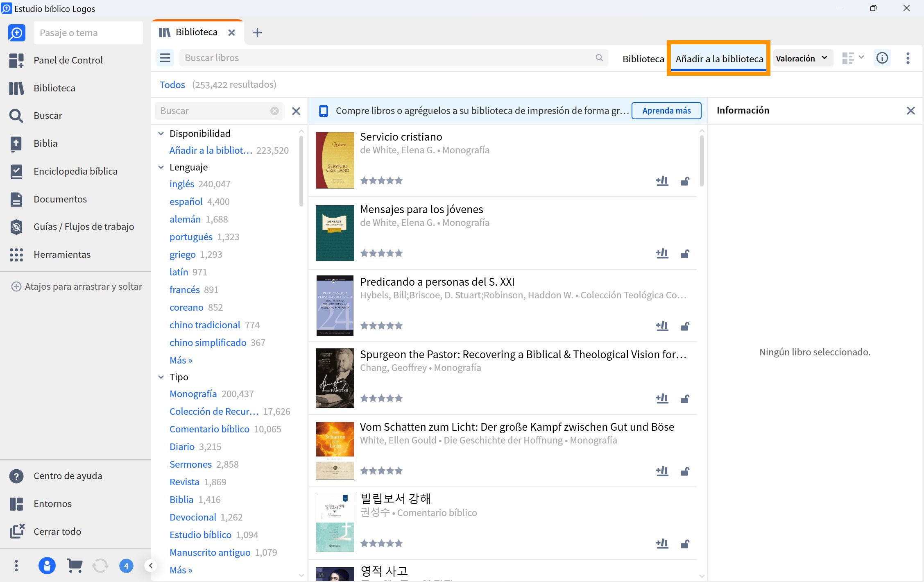Click Atajos para arrastrar y soltar

(x=77, y=286)
